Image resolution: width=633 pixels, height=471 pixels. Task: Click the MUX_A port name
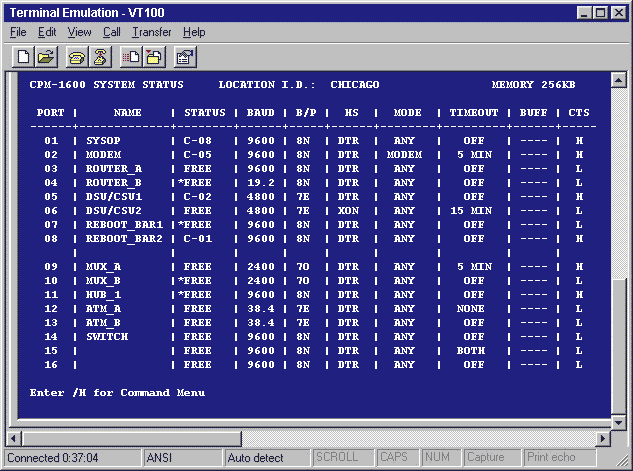tap(103, 267)
